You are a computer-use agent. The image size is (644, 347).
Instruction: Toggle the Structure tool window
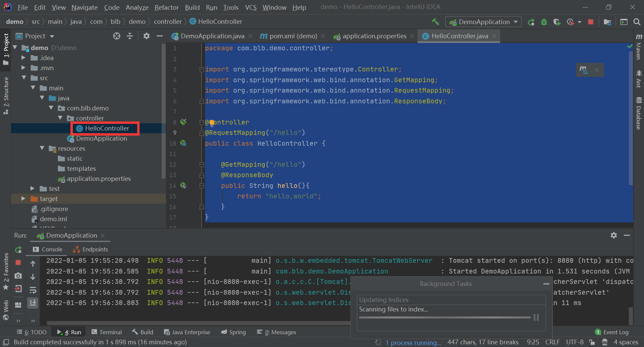(6, 96)
